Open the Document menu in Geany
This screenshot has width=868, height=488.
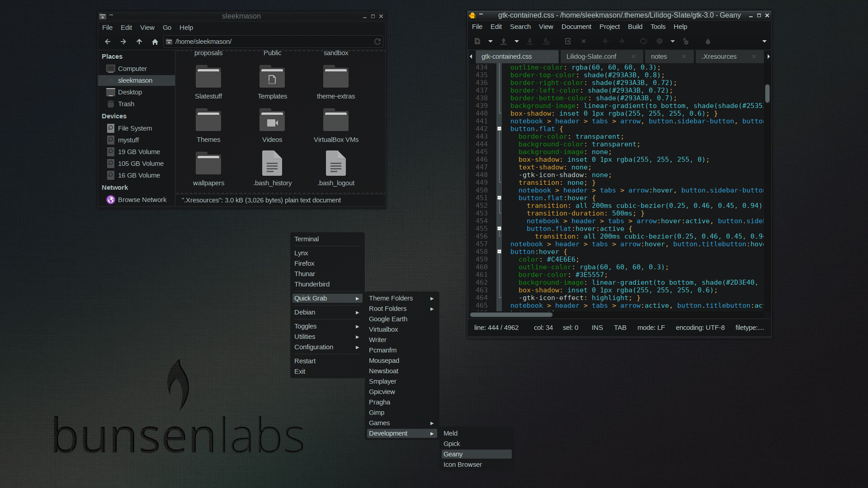click(x=576, y=27)
